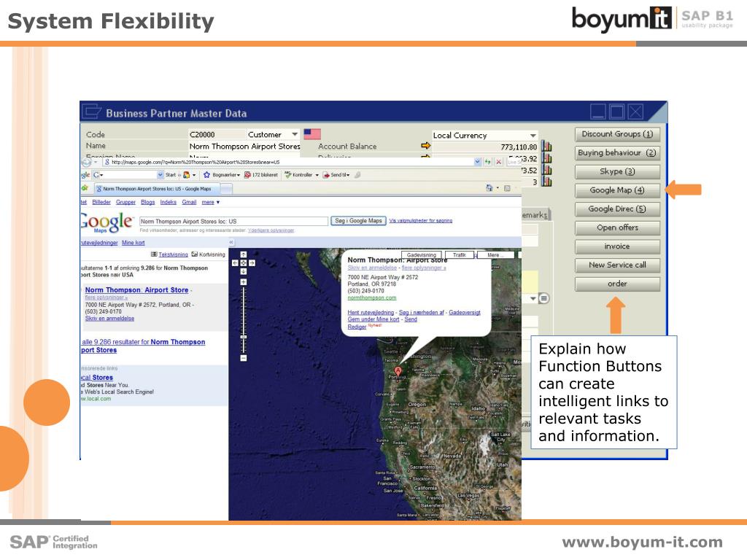Open the Grupper link in Google bar

(x=125, y=202)
